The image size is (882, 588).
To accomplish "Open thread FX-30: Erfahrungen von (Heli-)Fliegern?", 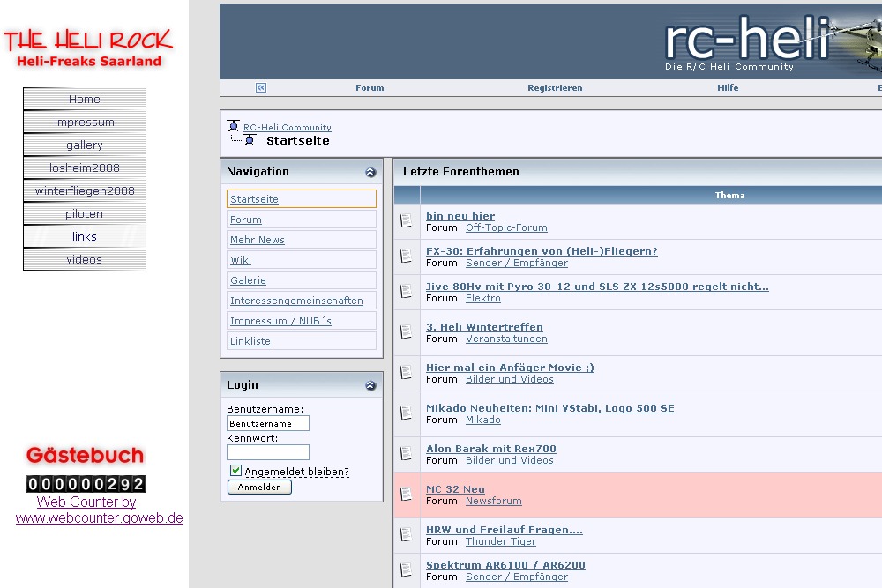I will coord(542,251).
